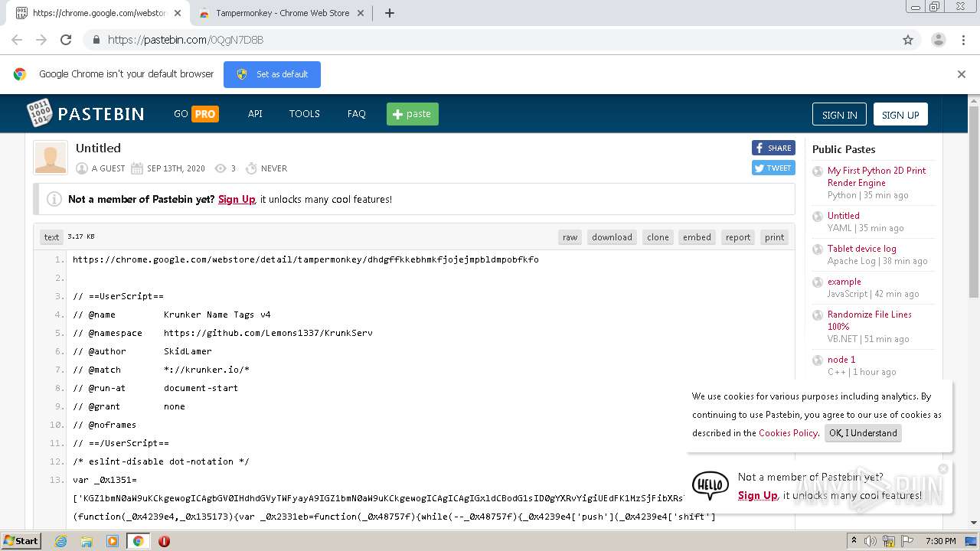The width and height of the screenshot is (980, 551).
Task: Click the Pastebin logo icon
Action: 39,113
